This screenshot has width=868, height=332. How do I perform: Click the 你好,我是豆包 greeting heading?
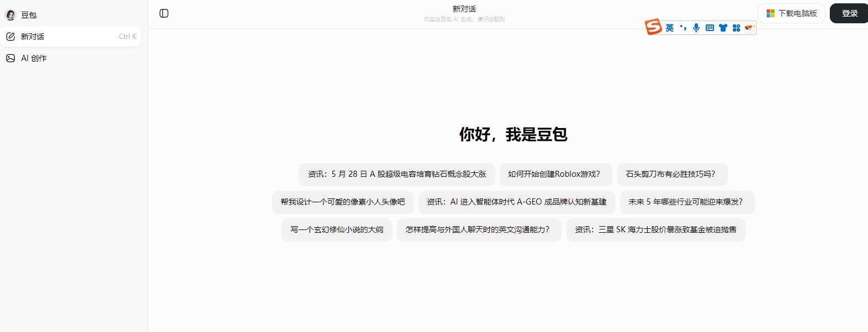[513, 134]
